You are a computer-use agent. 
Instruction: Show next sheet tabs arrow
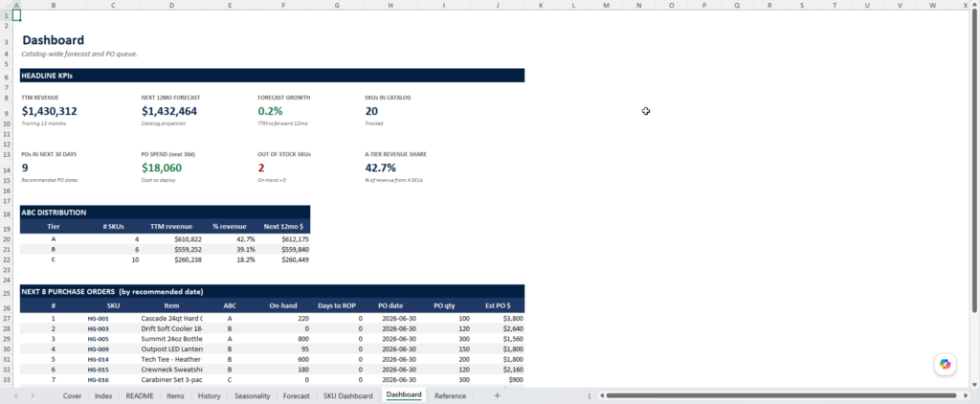(x=33, y=396)
